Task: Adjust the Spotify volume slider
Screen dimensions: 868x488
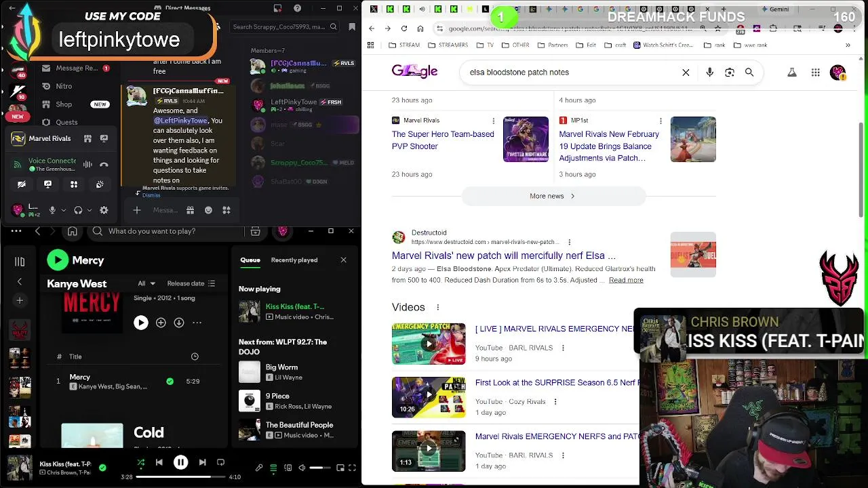Action: (321, 468)
